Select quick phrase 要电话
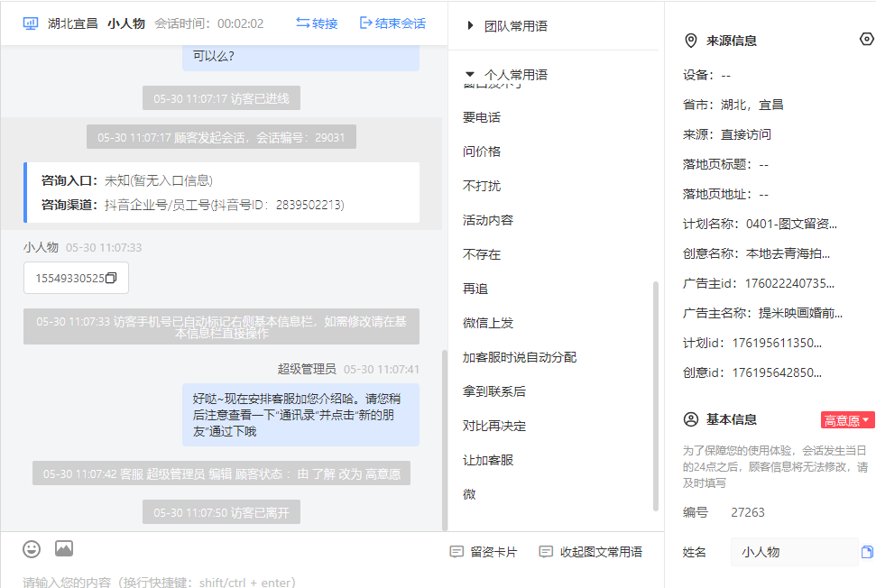 [x=482, y=117]
